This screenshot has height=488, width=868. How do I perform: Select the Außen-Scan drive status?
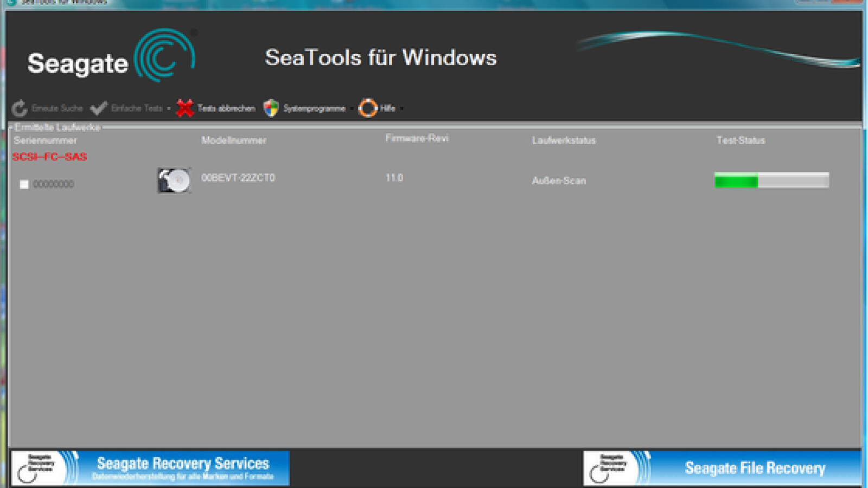[x=559, y=181]
